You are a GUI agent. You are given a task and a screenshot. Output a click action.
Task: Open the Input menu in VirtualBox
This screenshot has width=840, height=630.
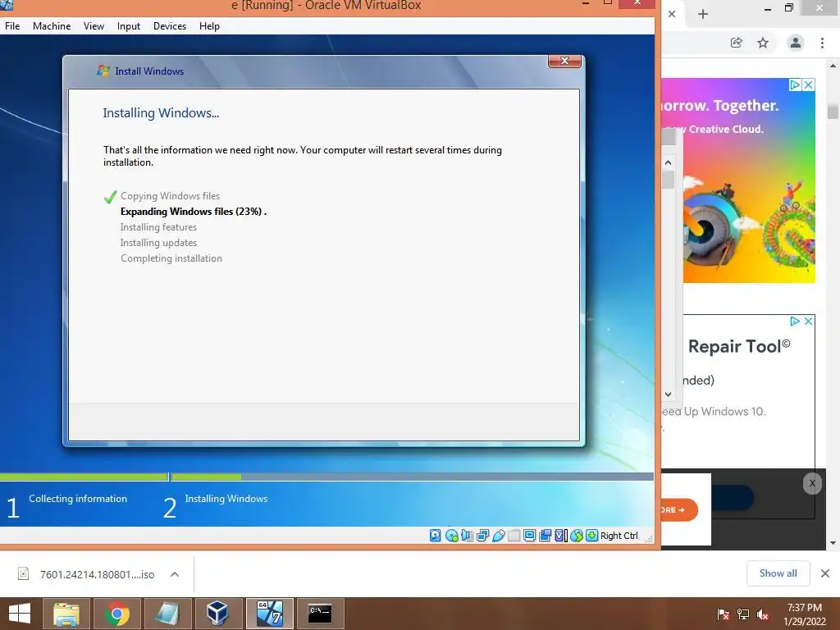click(129, 25)
